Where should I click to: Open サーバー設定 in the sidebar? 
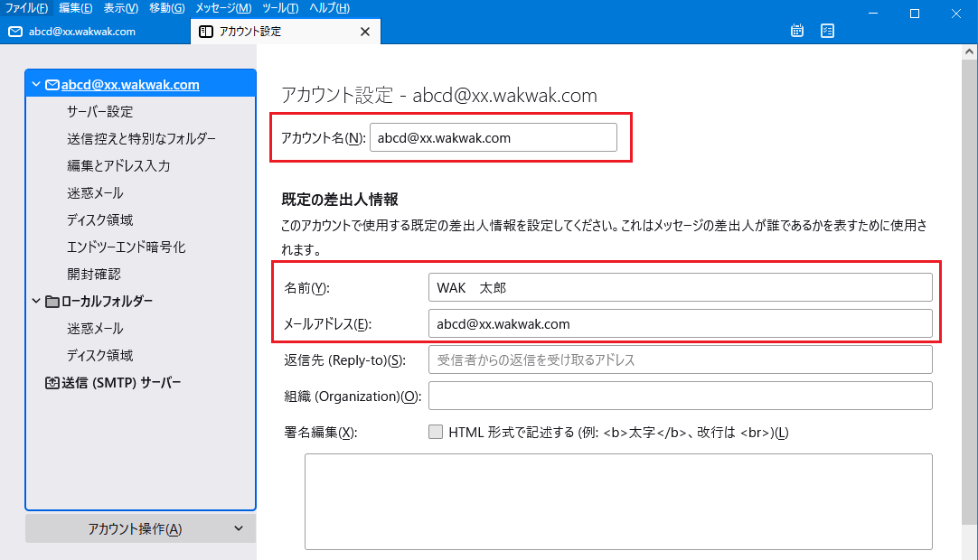coord(99,112)
